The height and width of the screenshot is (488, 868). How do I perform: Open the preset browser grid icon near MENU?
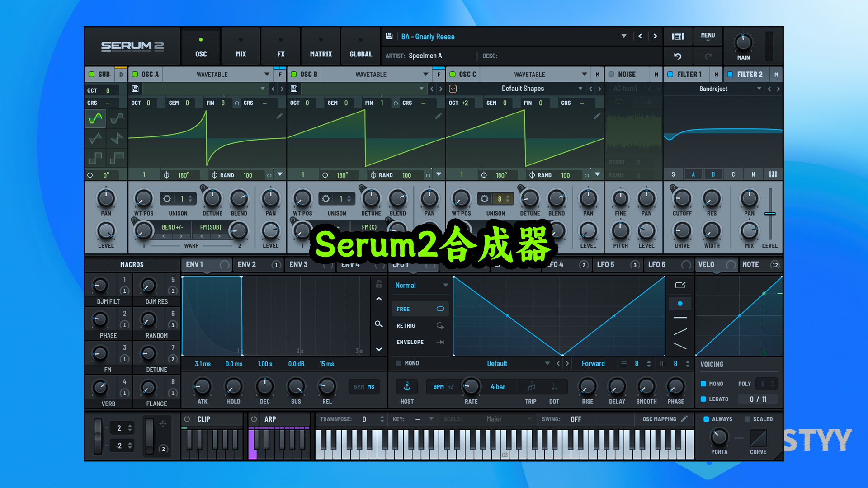(x=678, y=36)
